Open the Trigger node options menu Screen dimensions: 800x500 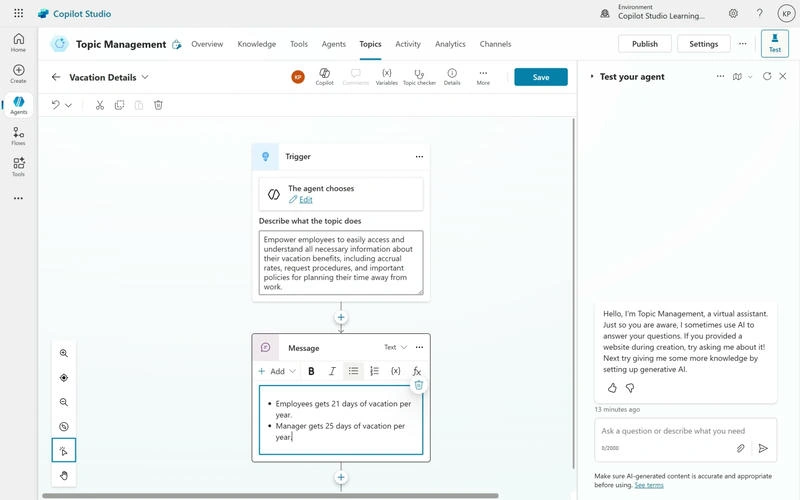pyautogui.click(x=419, y=157)
